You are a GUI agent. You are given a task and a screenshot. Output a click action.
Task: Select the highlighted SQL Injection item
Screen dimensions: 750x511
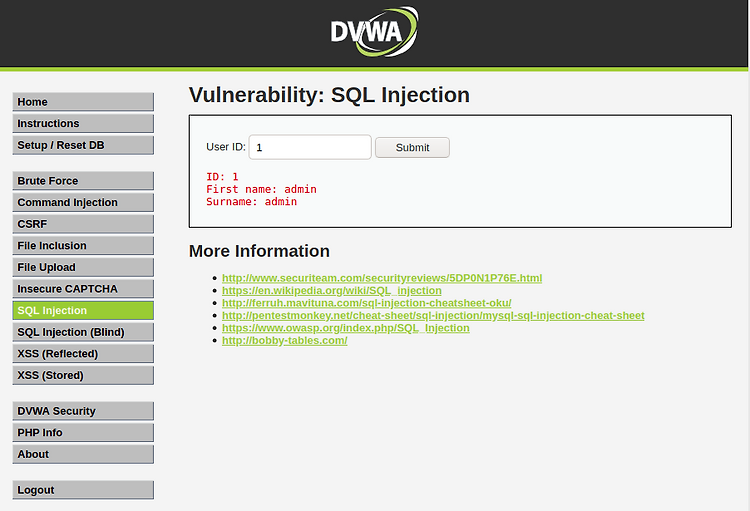(x=83, y=311)
